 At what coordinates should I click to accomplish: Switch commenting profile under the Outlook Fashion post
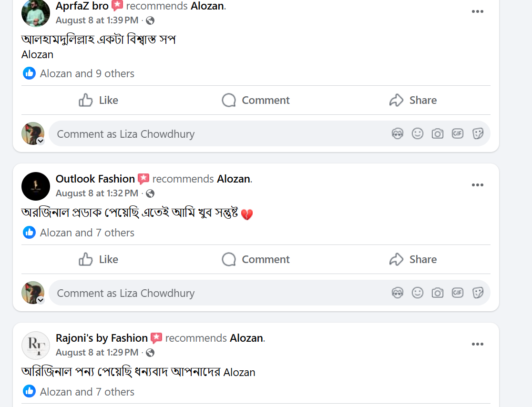click(41, 300)
